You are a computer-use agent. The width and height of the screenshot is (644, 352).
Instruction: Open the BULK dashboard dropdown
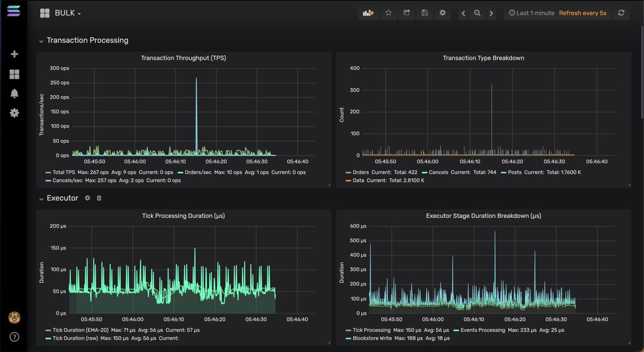(68, 13)
